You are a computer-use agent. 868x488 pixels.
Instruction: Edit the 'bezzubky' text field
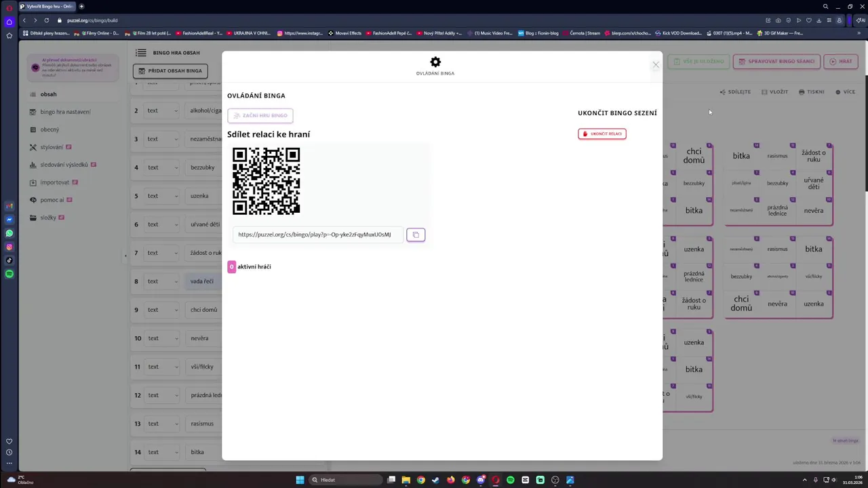point(203,167)
